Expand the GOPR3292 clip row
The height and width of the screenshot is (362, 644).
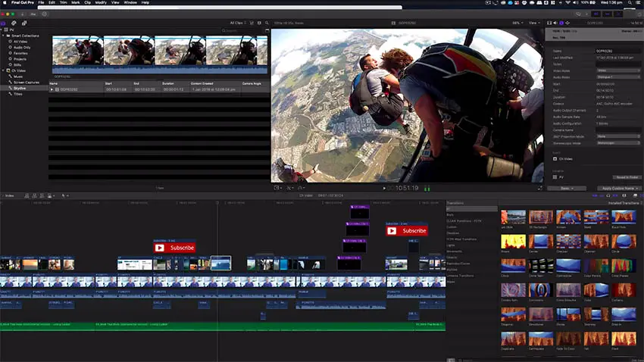[52, 89]
